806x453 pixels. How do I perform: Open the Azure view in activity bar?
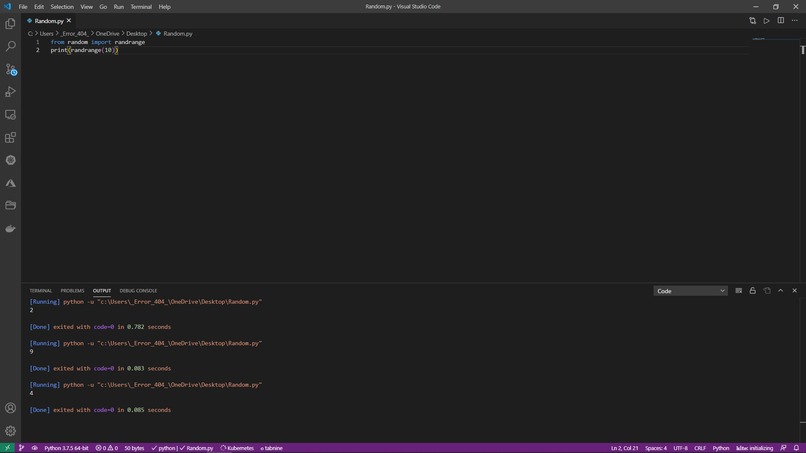click(x=10, y=183)
